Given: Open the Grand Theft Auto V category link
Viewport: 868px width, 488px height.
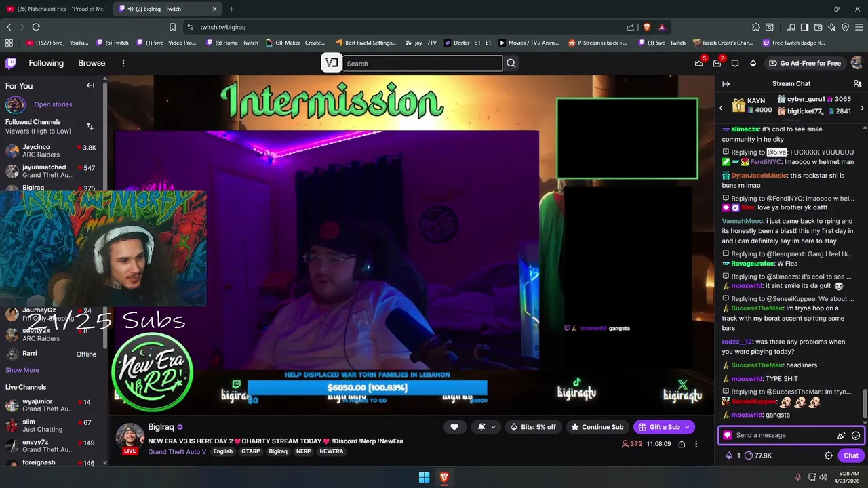Looking at the screenshot, I should 177,451.
